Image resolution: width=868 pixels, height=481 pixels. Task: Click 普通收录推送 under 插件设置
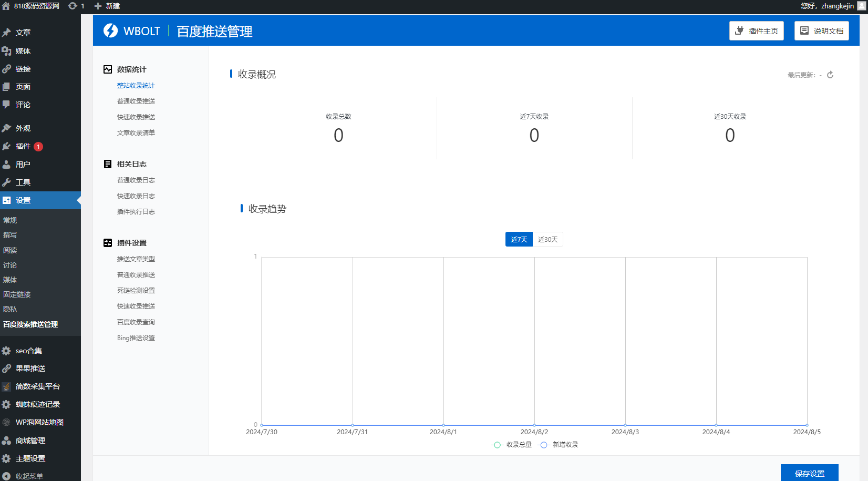[x=136, y=275]
